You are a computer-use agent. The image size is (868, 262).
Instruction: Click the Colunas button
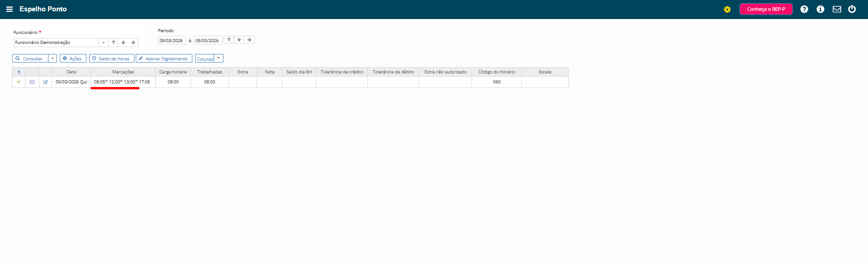[205, 58]
